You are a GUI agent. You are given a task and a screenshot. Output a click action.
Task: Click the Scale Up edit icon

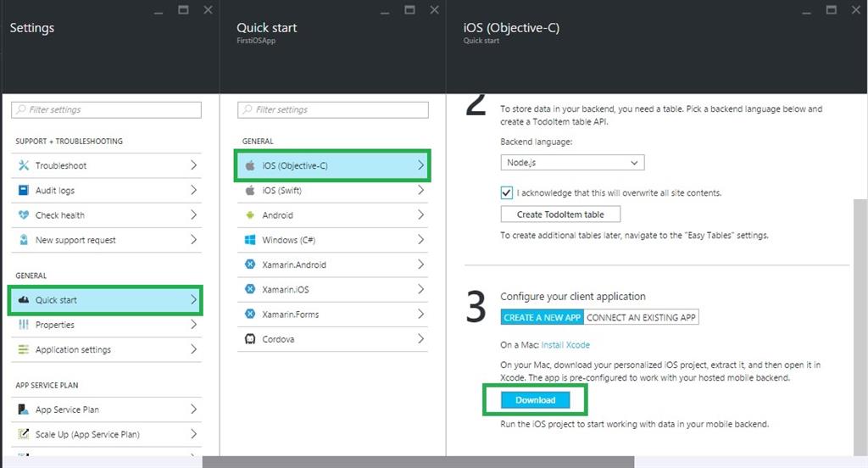click(23, 434)
